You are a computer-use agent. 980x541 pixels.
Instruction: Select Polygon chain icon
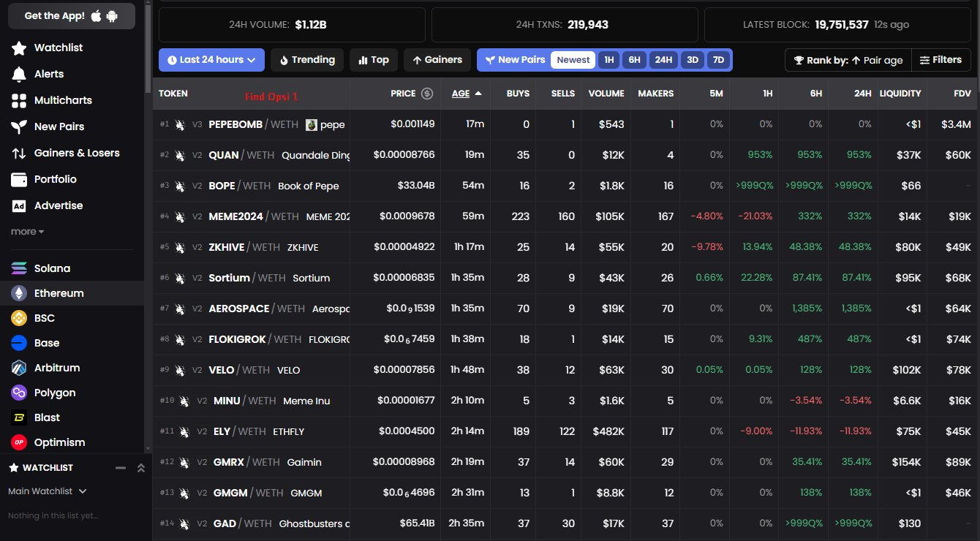[19, 393]
